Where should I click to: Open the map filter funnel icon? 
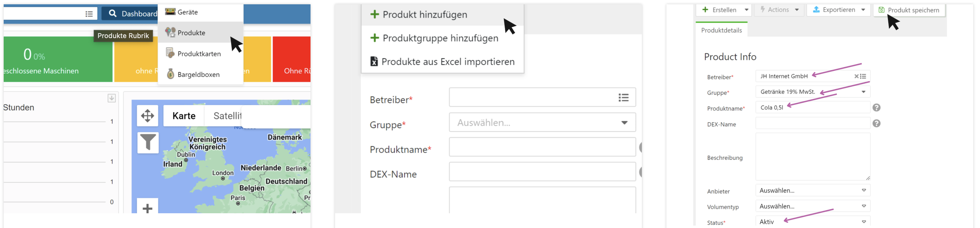click(x=147, y=143)
